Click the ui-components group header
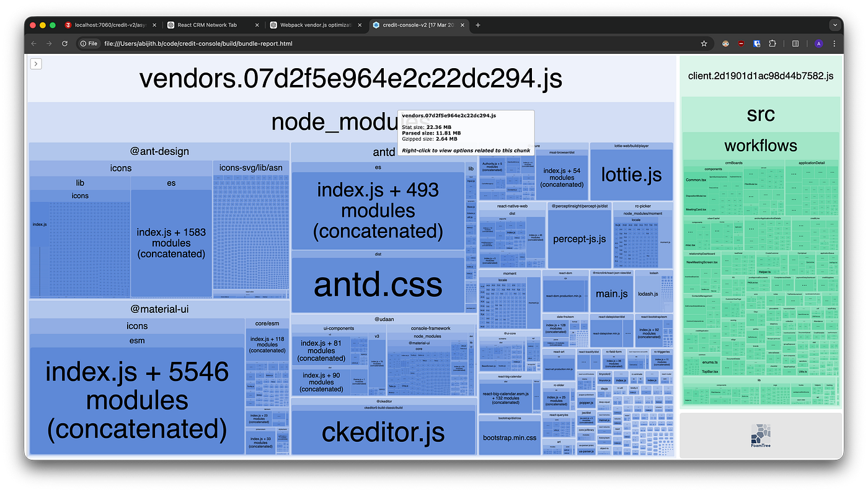Viewport: 868px width, 492px height. click(x=339, y=328)
